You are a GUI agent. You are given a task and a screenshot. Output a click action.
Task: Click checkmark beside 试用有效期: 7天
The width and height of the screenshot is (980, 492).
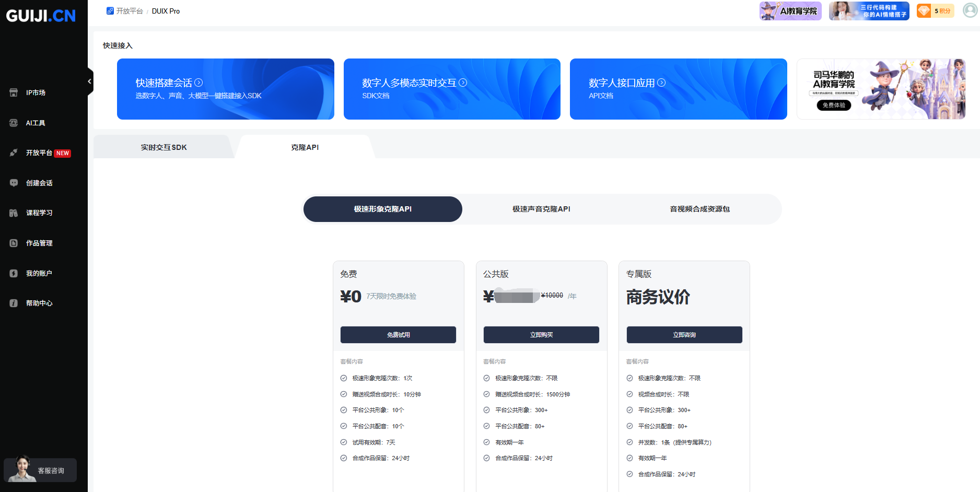[x=344, y=442]
